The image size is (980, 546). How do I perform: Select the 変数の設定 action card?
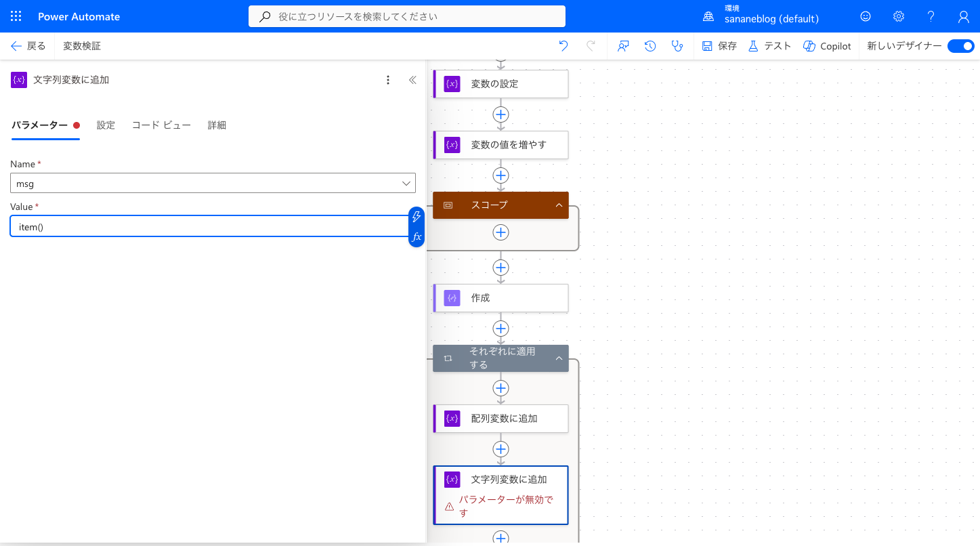[500, 84]
